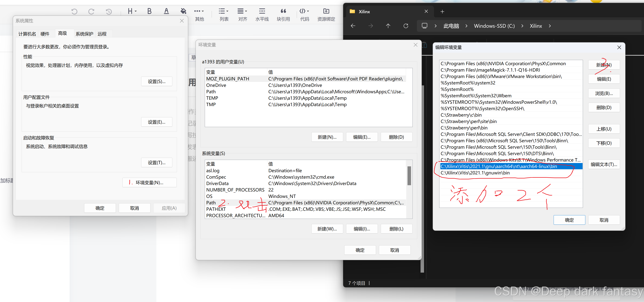Click the 环境变量(N)... button
This screenshot has height=302, width=644.
pyautogui.click(x=149, y=182)
